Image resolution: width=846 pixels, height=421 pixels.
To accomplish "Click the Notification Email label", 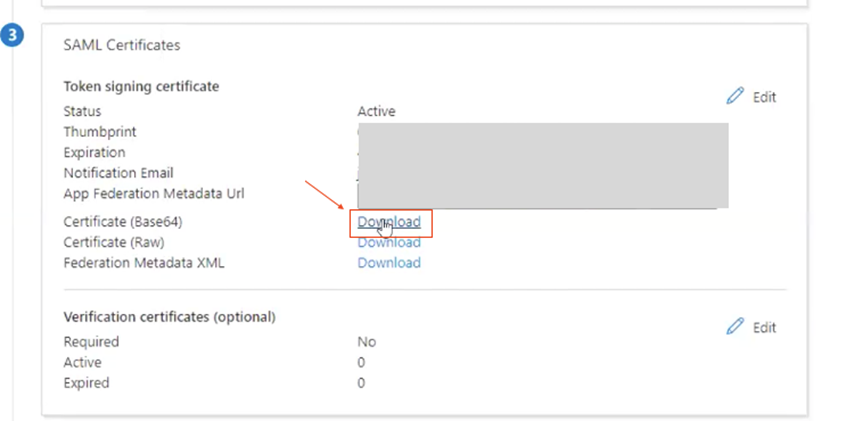I will [119, 173].
